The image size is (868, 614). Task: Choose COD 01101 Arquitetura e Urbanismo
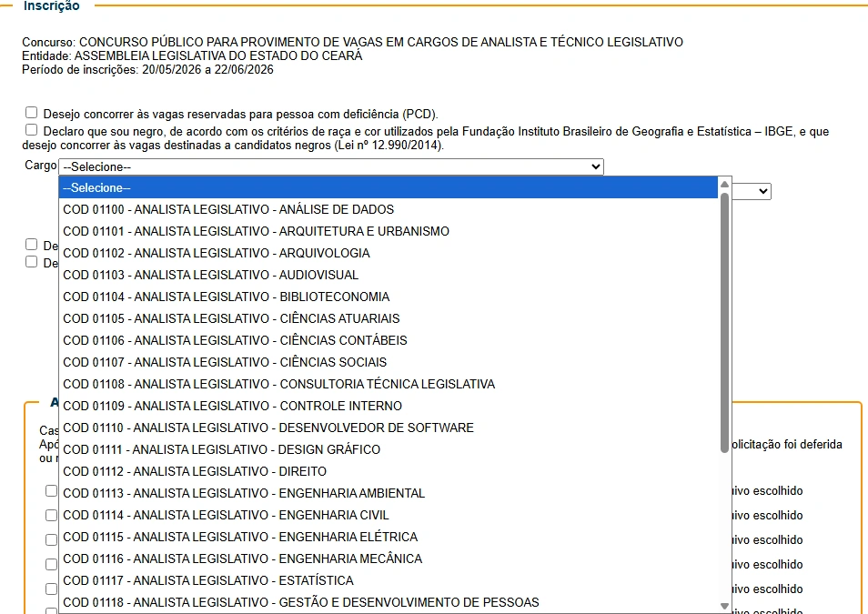click(389, 231)
